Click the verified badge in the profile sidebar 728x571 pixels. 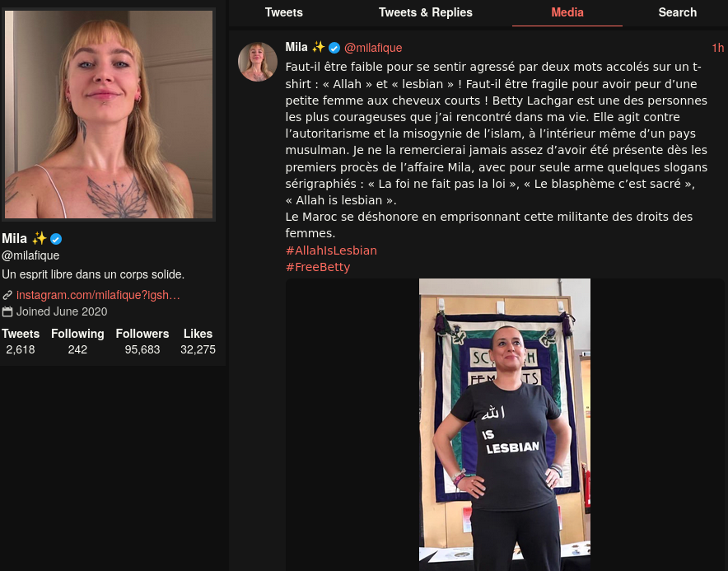click(x=56, y=239)
